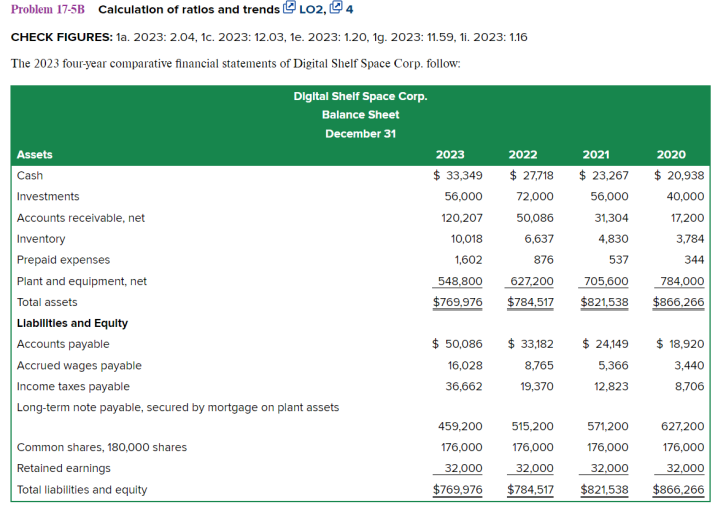Select the 2020 Cash value $20,938
Screen dimensions: 714x505
679,176
